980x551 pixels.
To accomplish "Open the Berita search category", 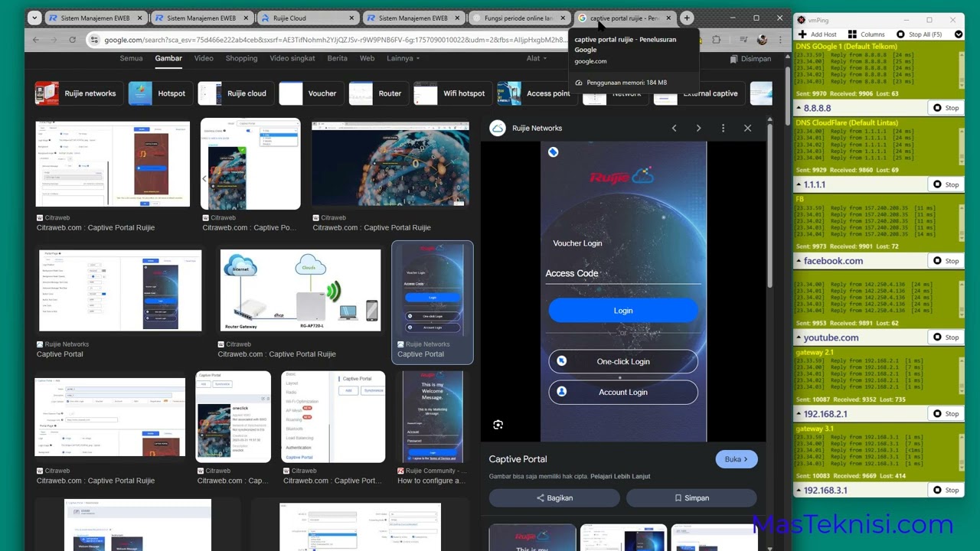I will [337, 58].
